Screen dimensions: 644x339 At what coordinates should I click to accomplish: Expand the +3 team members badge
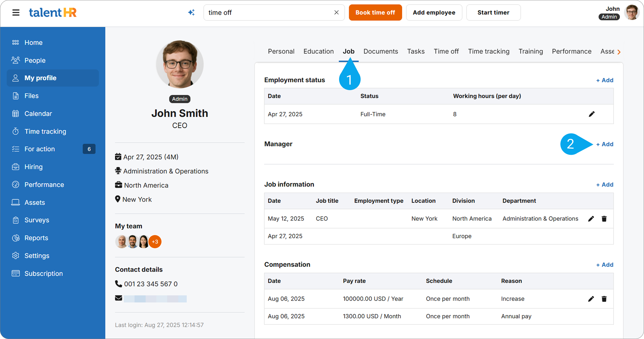click(x=155, y=242)
